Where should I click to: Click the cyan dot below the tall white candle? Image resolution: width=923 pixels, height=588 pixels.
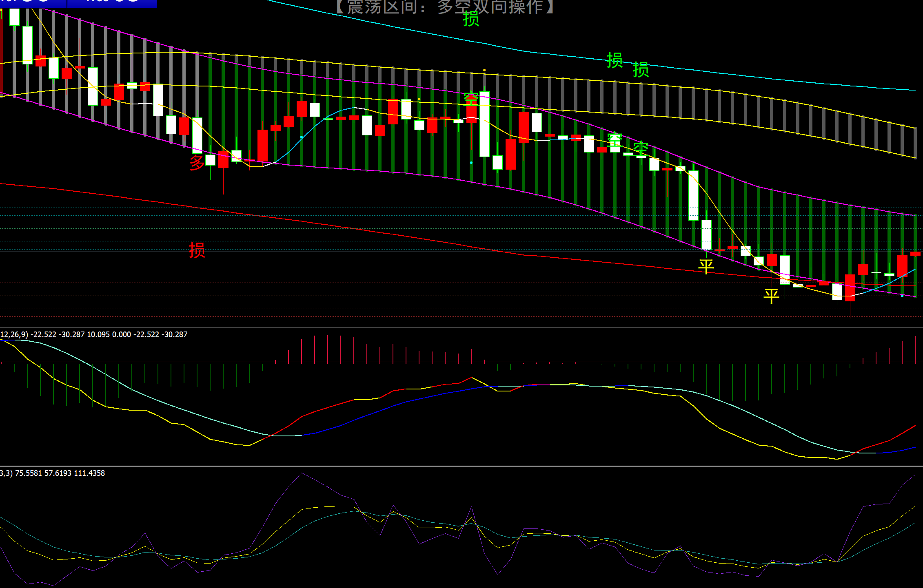pyautogui.click(x=471, y=163)
